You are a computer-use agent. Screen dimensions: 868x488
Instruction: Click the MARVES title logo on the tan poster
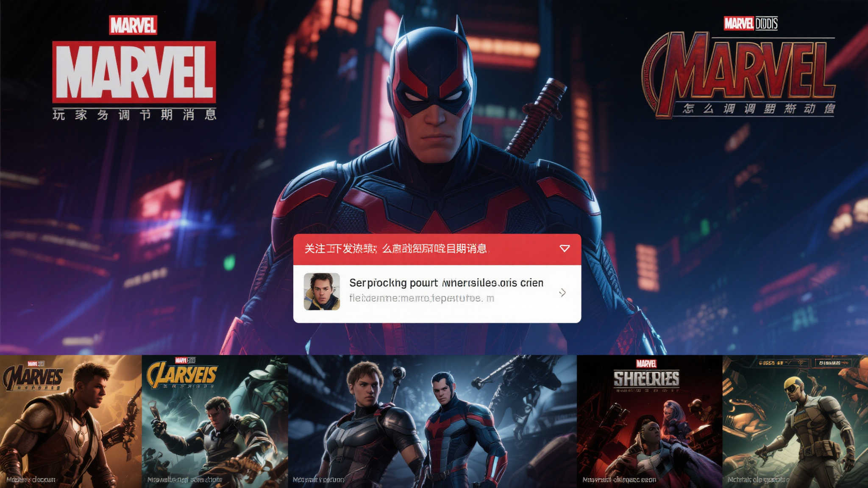point(33,378)
